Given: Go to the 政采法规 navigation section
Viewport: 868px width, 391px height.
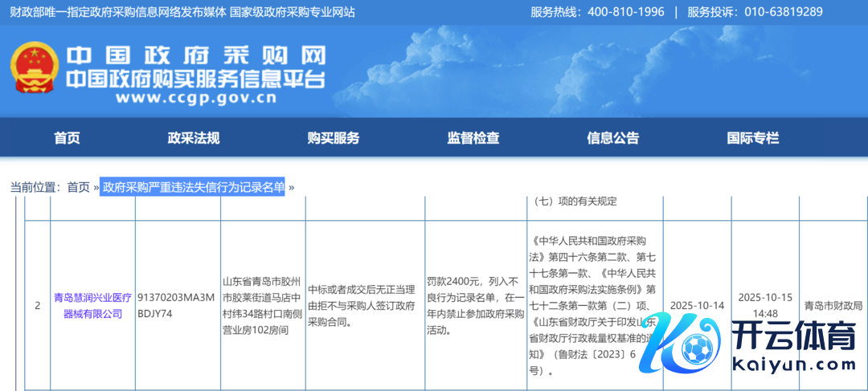Looking at the screenshot, I should click(x=193, y=138).
